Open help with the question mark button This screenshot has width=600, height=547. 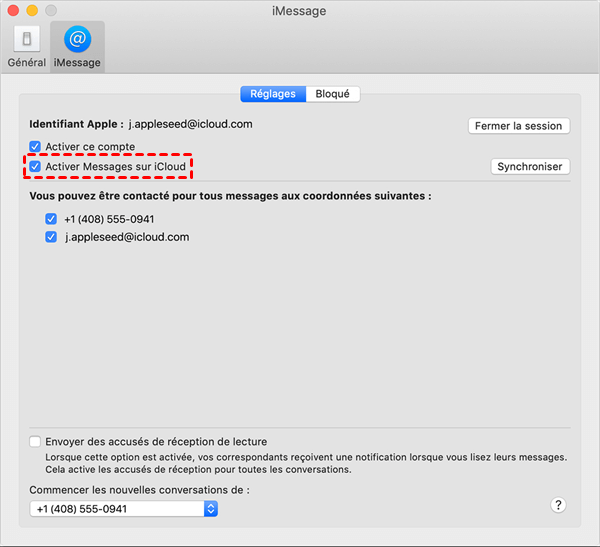pos(560,505)
